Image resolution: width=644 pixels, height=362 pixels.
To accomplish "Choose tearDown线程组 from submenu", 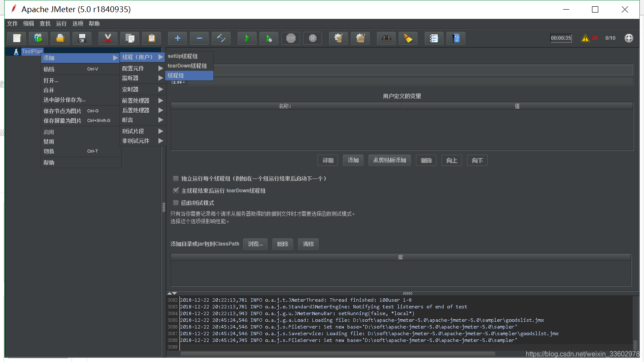I will click(190, 66).
